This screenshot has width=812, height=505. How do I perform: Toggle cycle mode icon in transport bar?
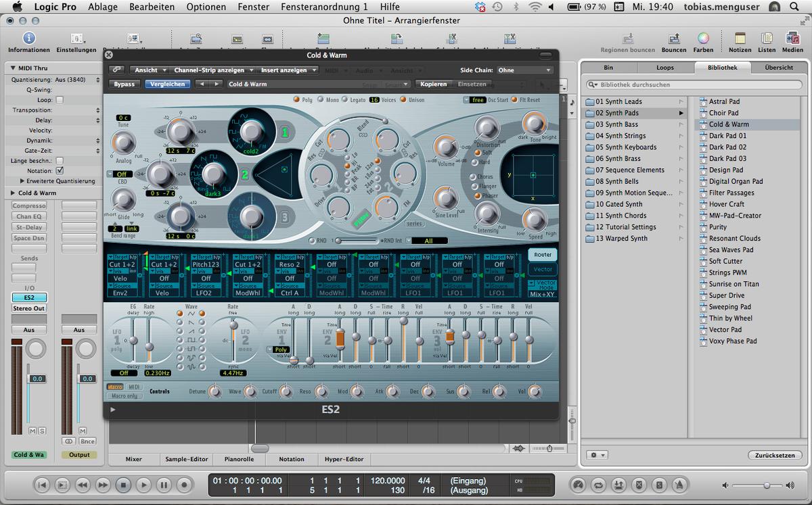(598, 484)
